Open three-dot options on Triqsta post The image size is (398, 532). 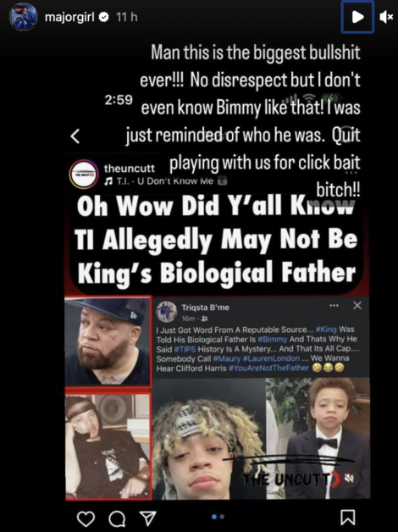pos(334,306)
